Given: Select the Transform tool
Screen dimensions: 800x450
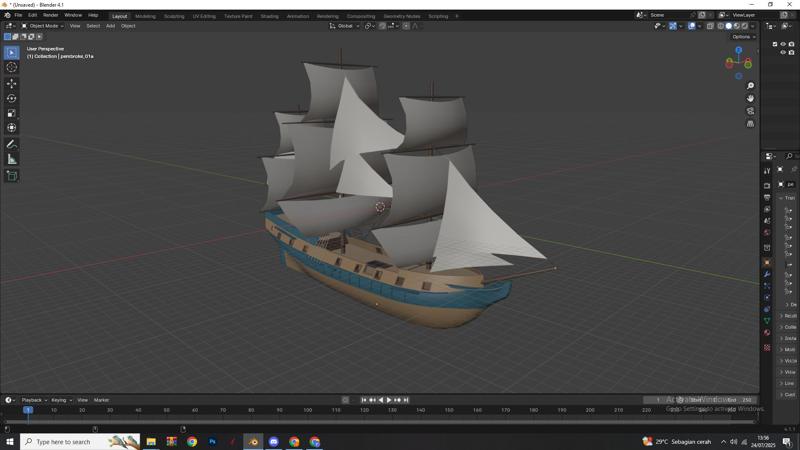Looking at the screenshot, I should [11, 128].
